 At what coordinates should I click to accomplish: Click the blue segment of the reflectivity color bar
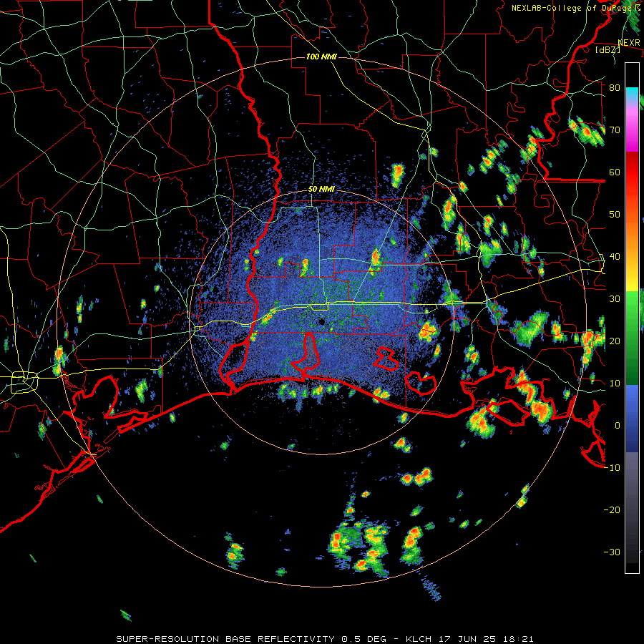(x=632, y=418)
